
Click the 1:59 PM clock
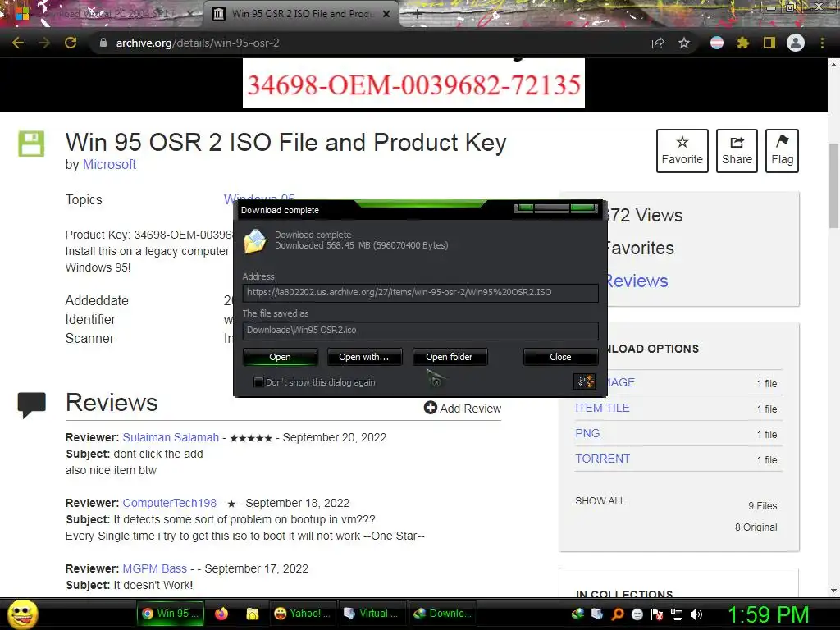tap(768, 614)
